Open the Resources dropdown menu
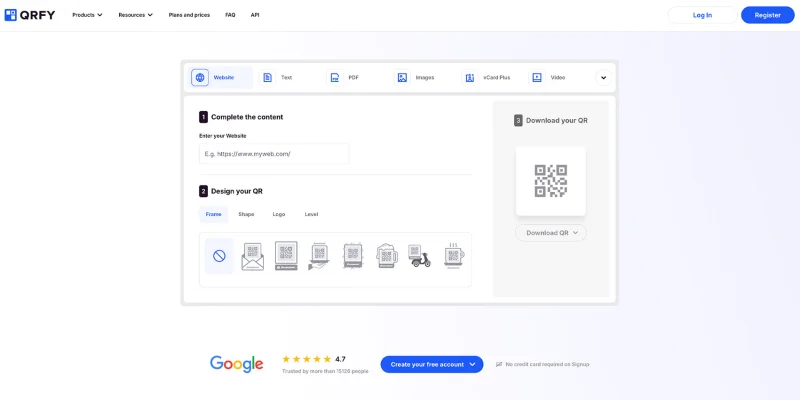 coord(135,15)
